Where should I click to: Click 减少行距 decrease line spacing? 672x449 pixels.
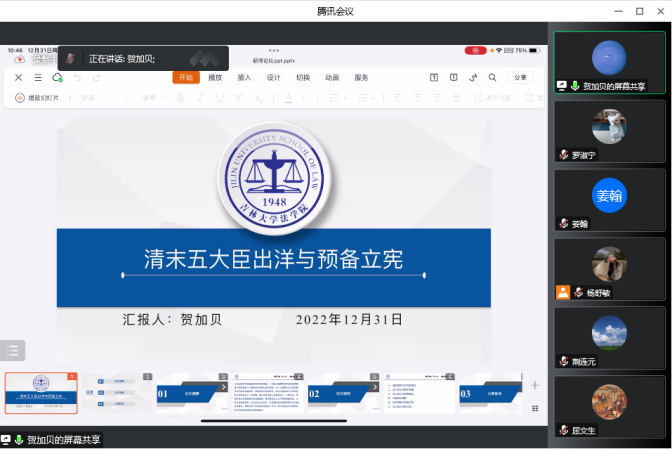(492, 98)
